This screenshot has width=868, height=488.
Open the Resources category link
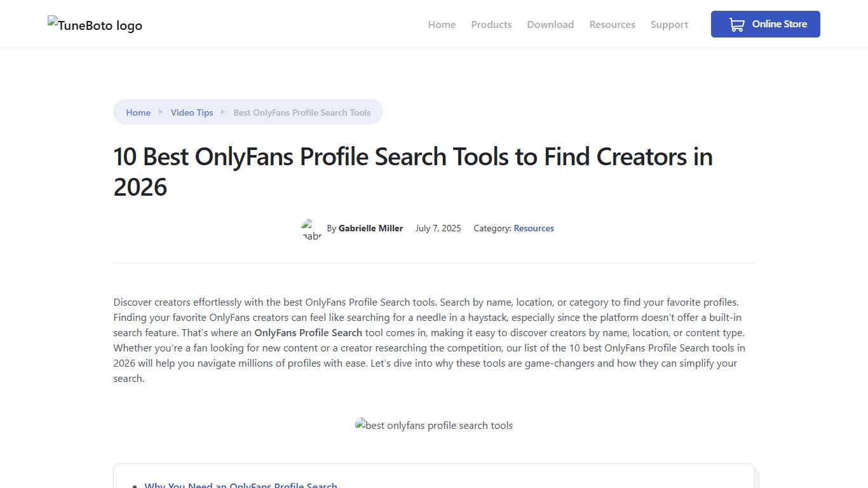(x=534, y=228)
